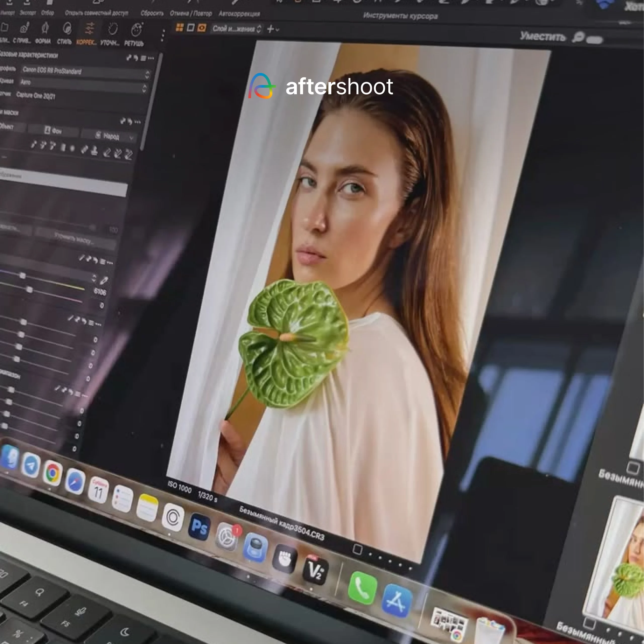Select the mask eraser tool
Viewport: 644px width, 644px height.
click(106, 153)
